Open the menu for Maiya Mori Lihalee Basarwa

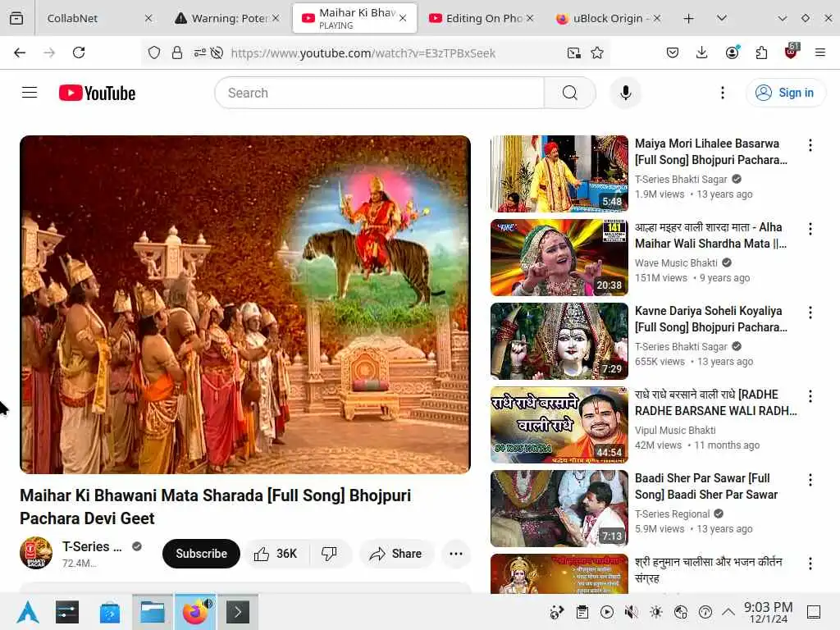coord(810,145)
